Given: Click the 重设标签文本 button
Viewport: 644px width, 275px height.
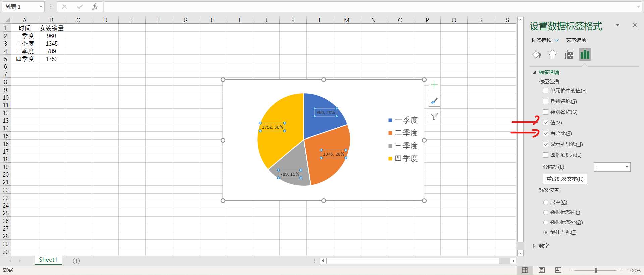Looking at the screenshot, I should coord(565,179).
